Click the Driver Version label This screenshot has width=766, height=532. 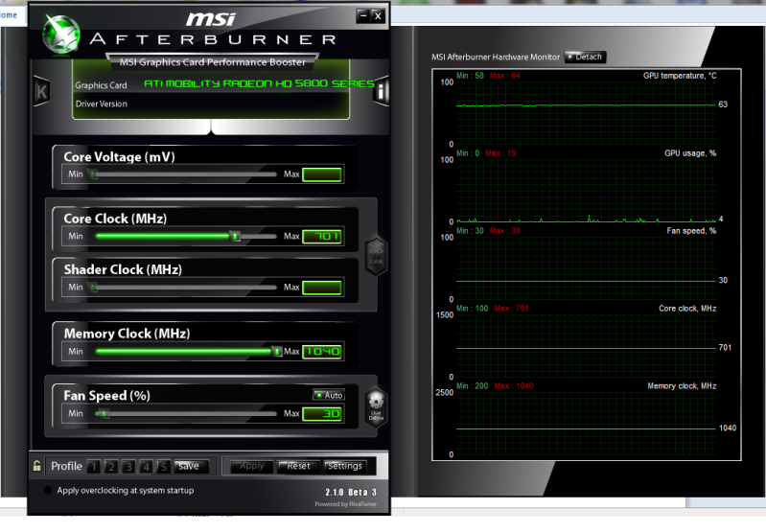[x=101, y=104]
